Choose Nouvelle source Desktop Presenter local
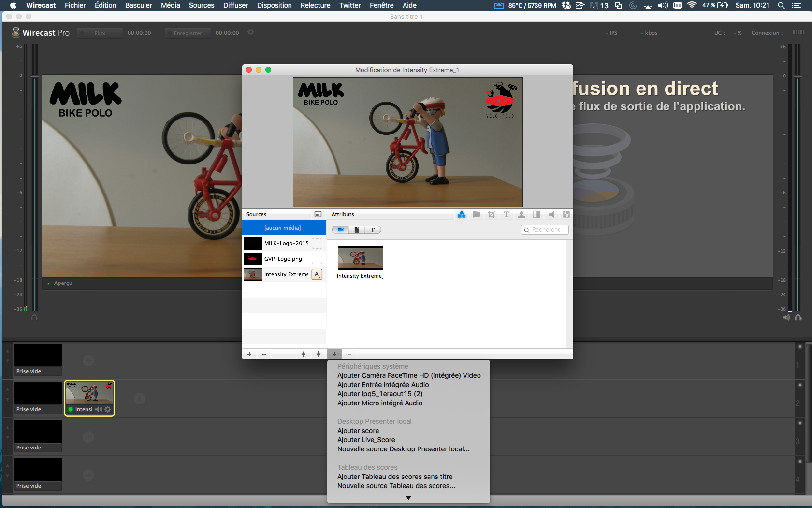This screenshot has height=508, width=812. (403, 449)
